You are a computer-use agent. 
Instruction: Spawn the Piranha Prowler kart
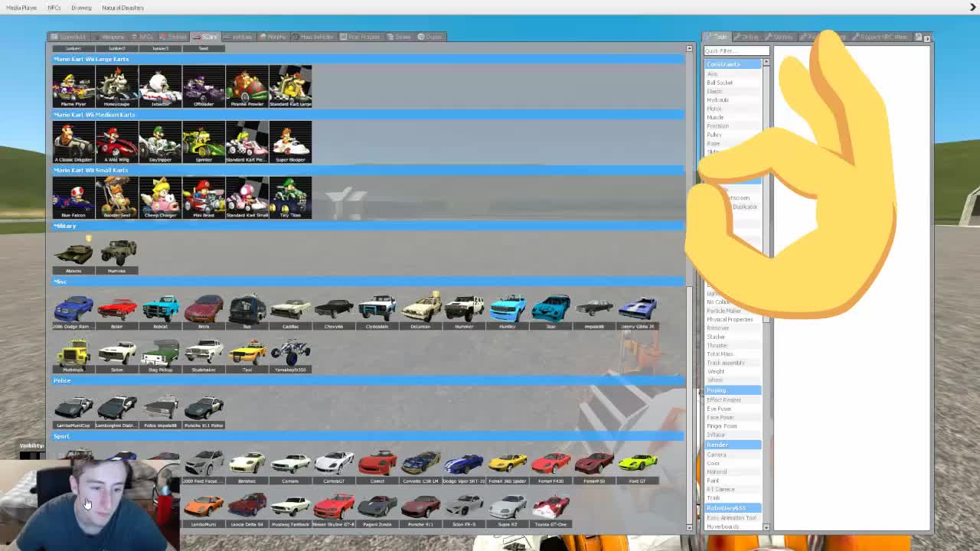tap(247, 86)
